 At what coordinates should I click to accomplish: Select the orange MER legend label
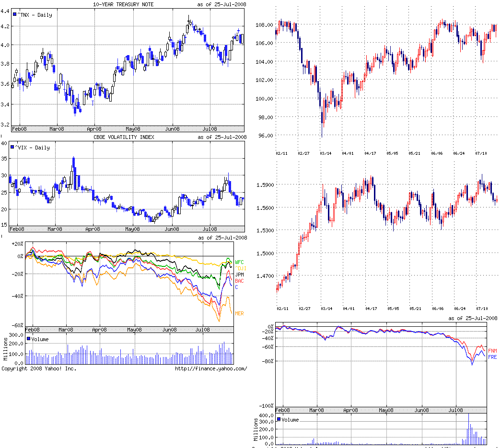239,313
